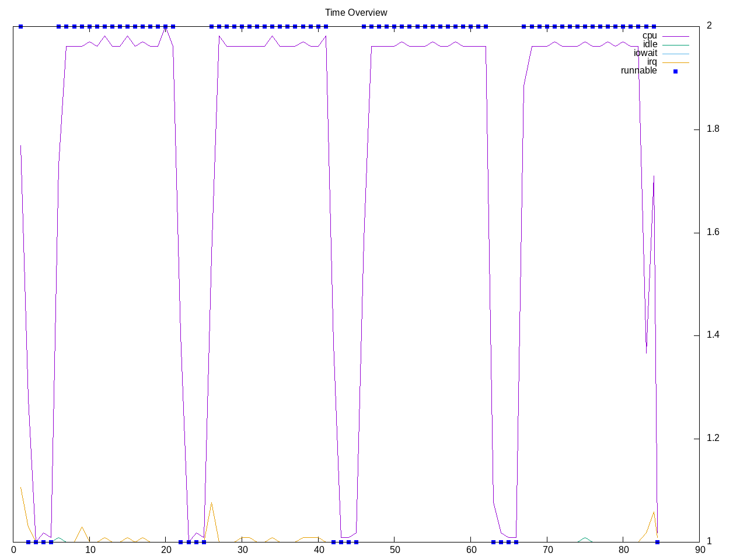Image resolution: width=747 pixels, height=560 pixels.
Task: Click the x-axis tick label 90
Action: click(x=699, y=549)
